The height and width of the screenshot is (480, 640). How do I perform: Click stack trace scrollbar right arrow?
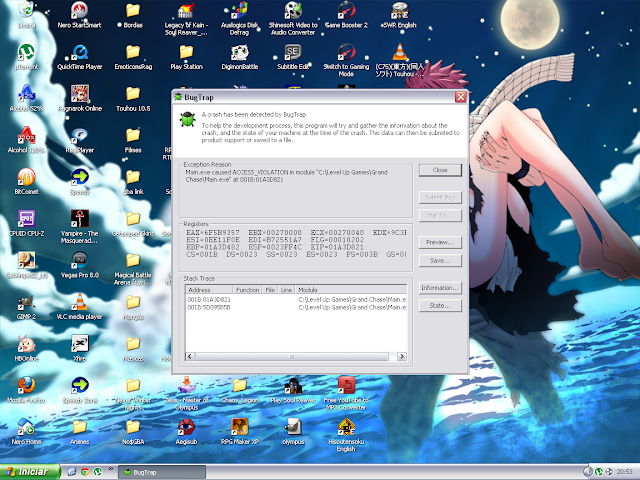point(402,356)
